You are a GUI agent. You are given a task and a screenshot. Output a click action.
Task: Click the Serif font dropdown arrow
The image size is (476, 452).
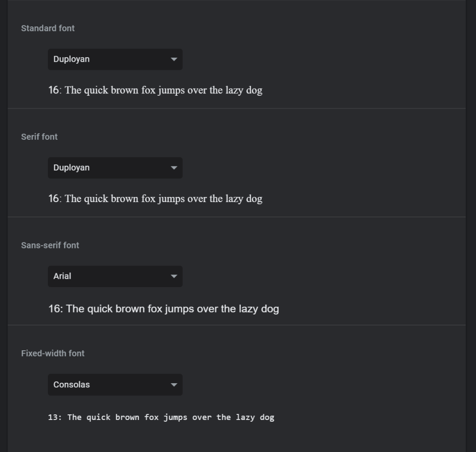(174, 168)
